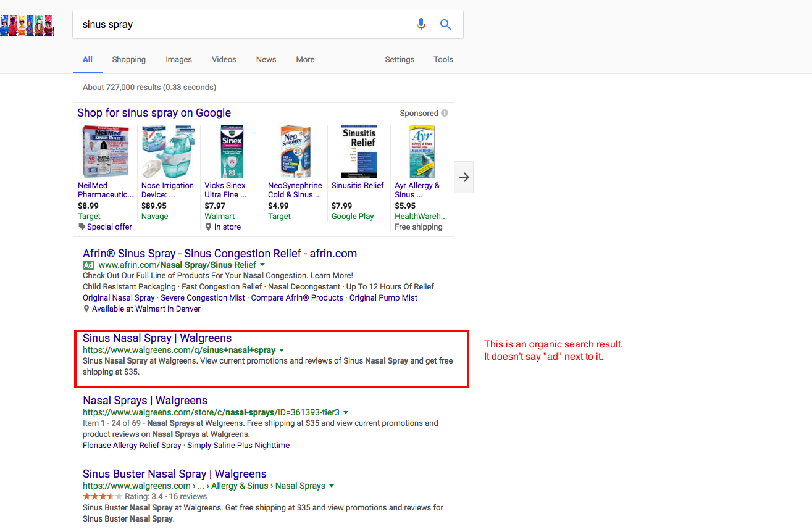Open dropdown arrow next to afrin.com URL

262,265
